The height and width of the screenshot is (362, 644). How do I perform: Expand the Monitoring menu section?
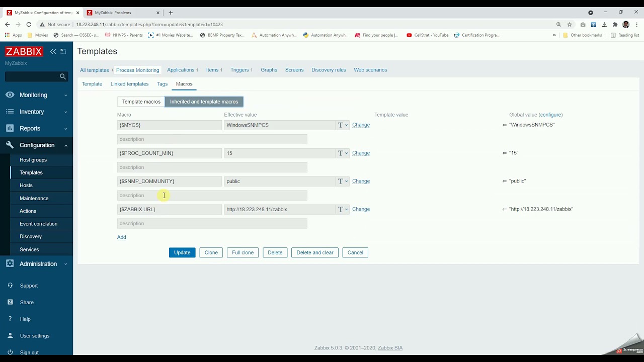tap(65, 96)
